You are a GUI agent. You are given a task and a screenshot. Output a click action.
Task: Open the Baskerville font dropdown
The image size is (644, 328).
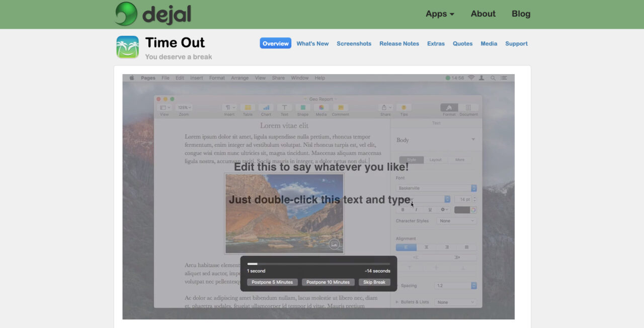[x=436, y=188]
